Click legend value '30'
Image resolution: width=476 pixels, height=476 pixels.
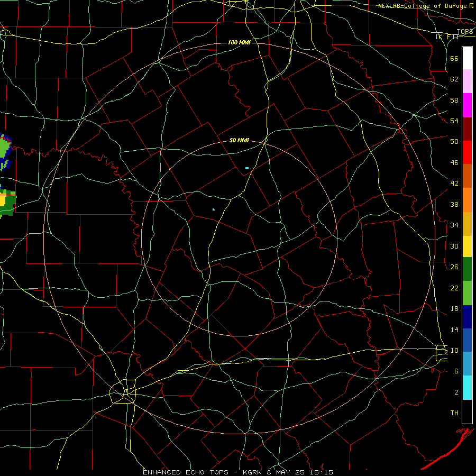[x=454, y=246]
